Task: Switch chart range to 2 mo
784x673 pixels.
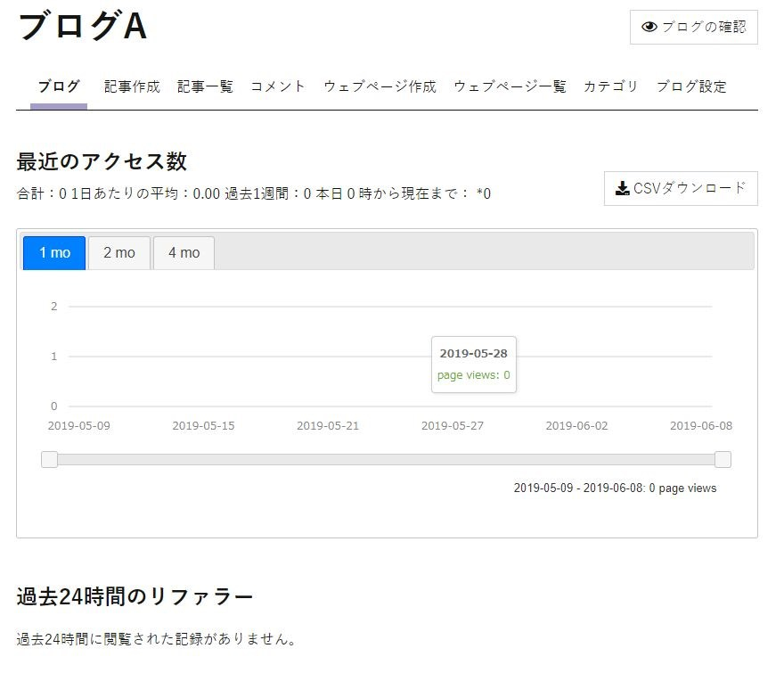Action: click(119, 252)
